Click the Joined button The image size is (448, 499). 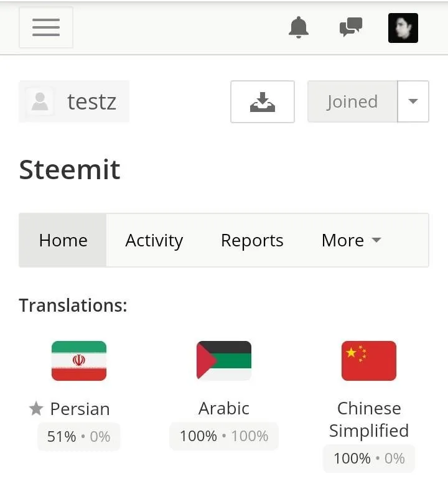tap(353, 101)
